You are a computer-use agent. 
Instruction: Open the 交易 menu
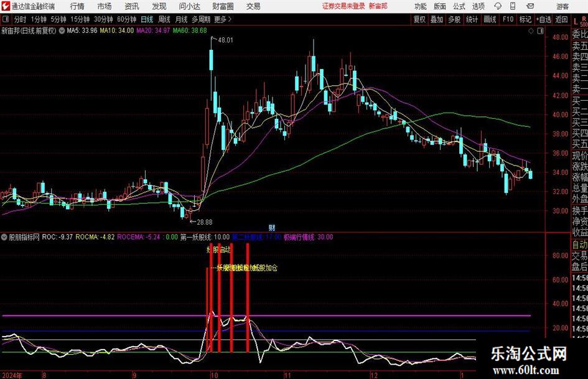click(253, 6)
